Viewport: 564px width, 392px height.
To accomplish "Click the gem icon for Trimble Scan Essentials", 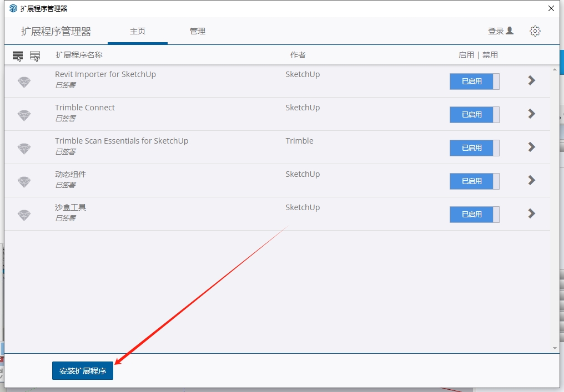I will click(x=24, y=149).
